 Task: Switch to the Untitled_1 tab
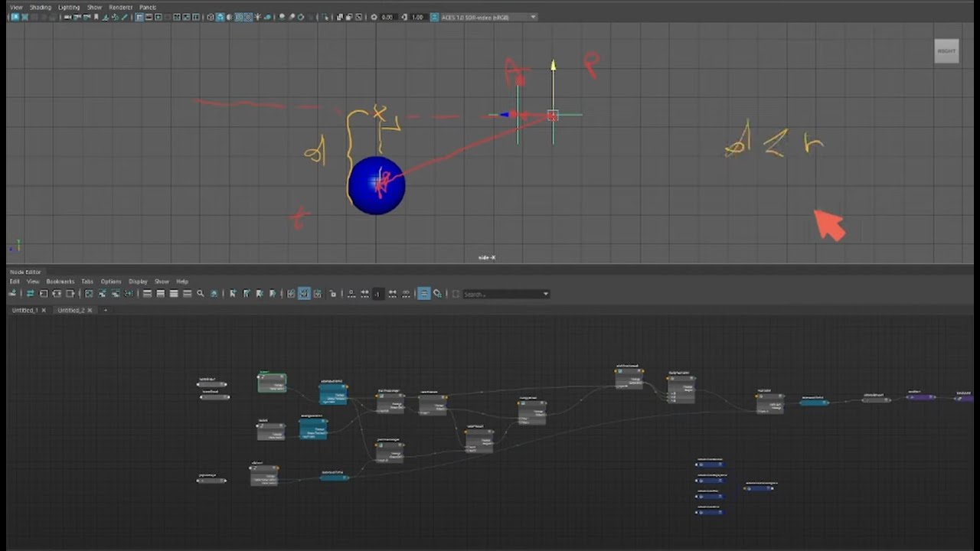(25, 310)
